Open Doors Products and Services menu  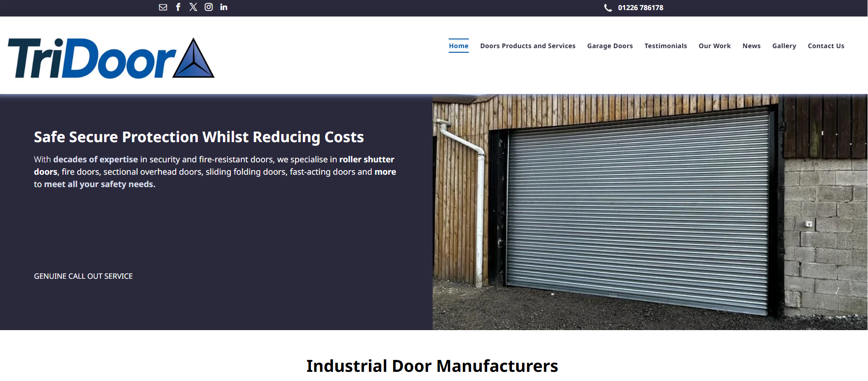[528, 46]
